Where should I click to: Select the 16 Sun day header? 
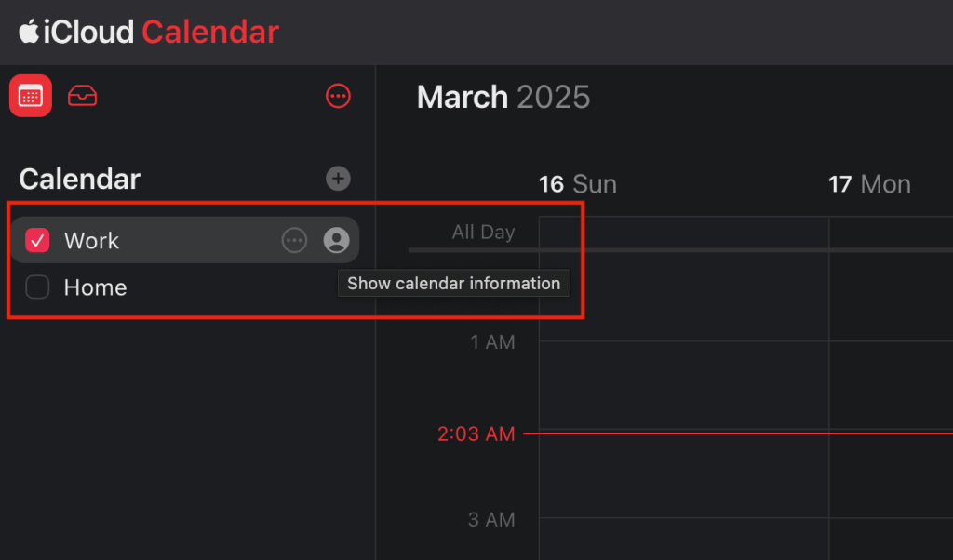[577, 183]
